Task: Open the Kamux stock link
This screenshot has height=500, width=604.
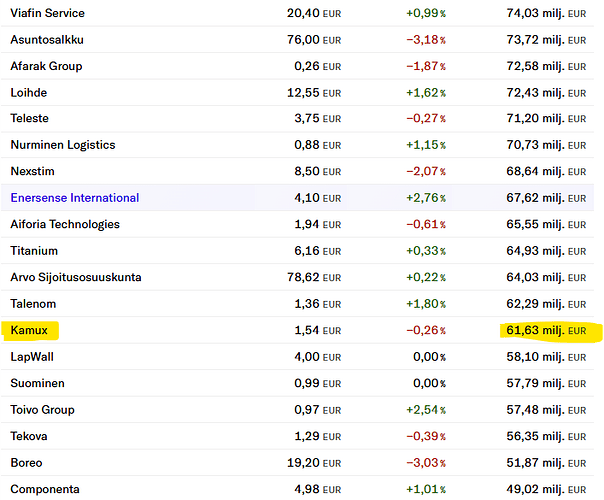Action: coord(29,330)
